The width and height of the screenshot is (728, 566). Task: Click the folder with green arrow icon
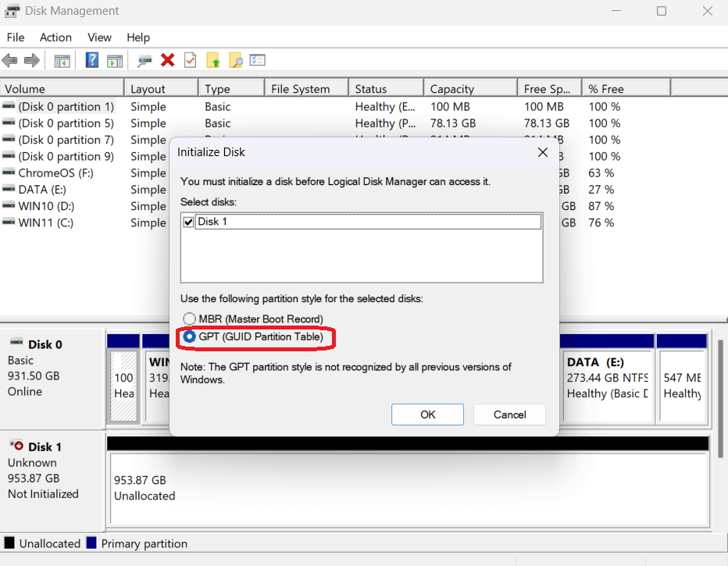(x=212, y=60)
